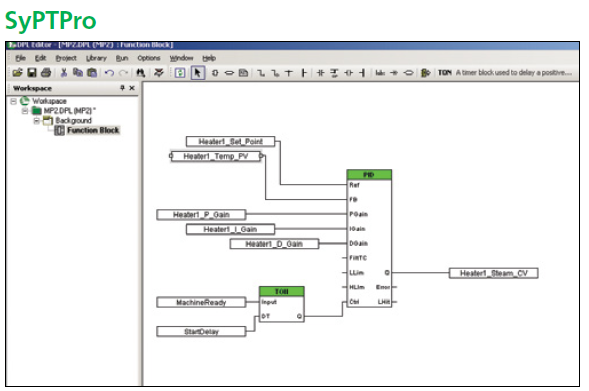Image resolution: width=589 pixels, height=391 pixels.
Task: Click the greyed Redo arrow icon
Action: click(124, 72)
